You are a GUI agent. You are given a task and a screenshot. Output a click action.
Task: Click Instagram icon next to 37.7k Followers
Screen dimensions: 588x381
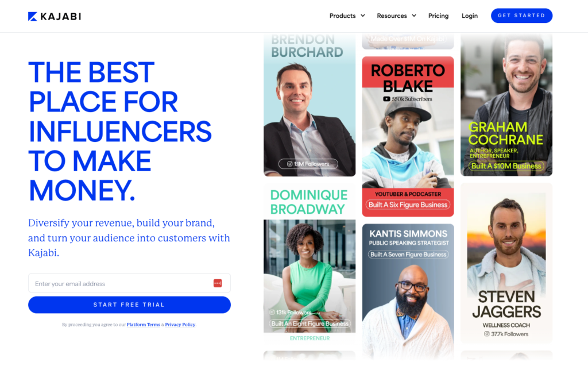coord(486,334)
